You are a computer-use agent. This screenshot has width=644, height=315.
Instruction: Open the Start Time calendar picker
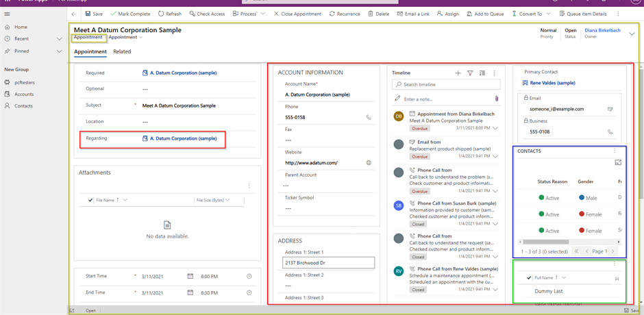pos(190,277)
